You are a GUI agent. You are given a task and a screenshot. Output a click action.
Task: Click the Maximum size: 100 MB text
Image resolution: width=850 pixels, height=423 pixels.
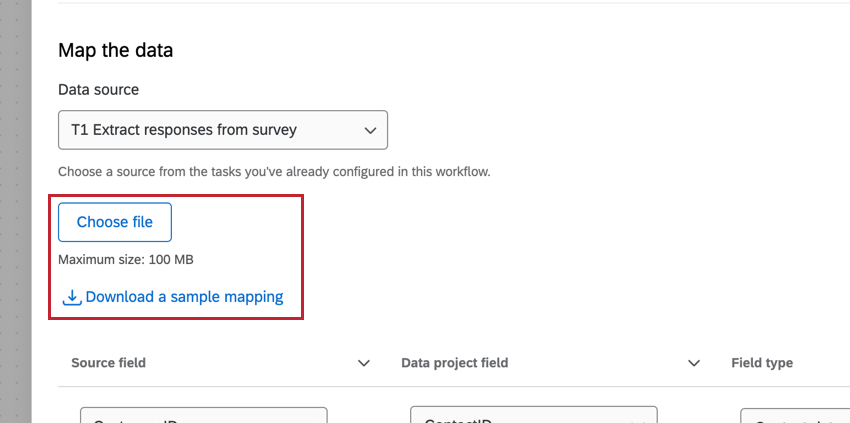(126, 260)
